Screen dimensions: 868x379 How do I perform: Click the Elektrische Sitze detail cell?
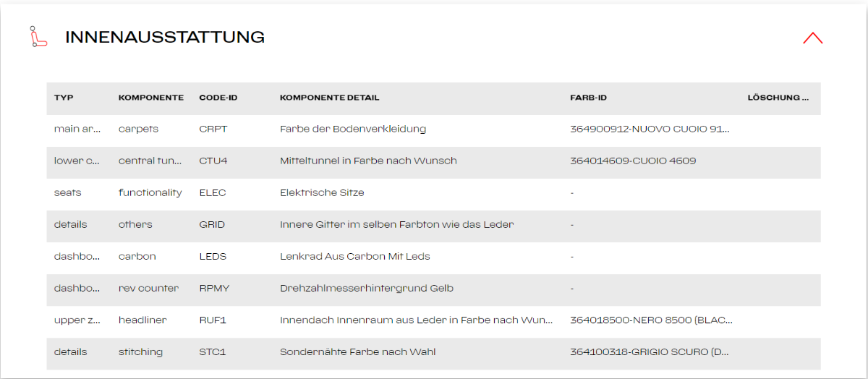point(322,193)
